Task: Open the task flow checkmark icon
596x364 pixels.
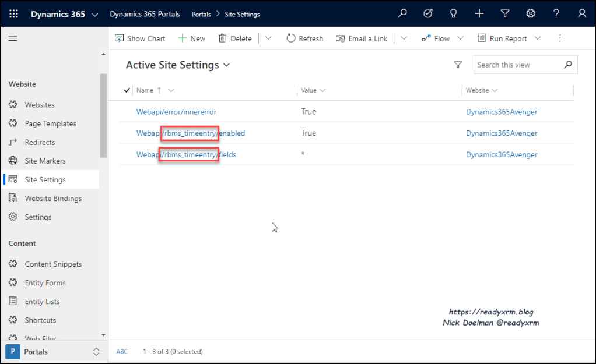Action: click(x=428, y=14)
